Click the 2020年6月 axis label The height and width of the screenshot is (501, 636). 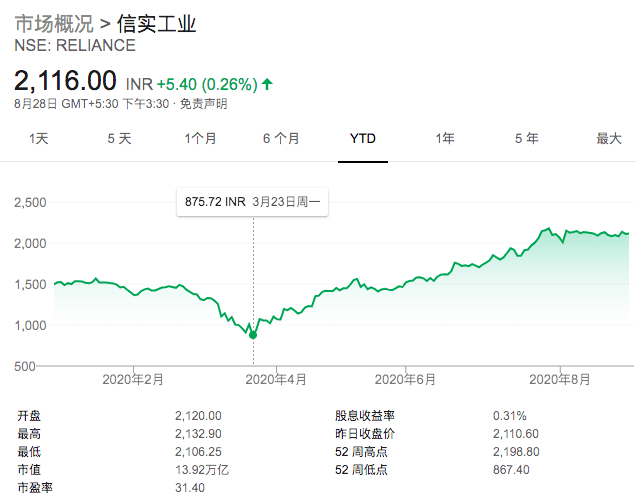[x=405, y=380]
